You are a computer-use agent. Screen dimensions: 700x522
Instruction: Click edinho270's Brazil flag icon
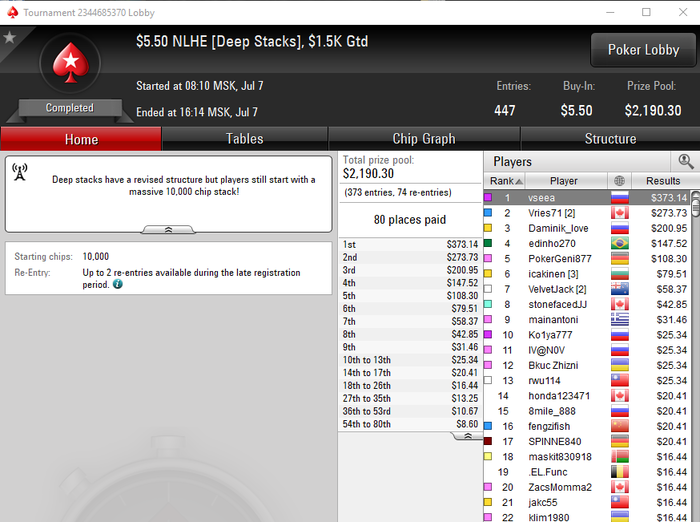pyautogui.click(x=620, y=243)
